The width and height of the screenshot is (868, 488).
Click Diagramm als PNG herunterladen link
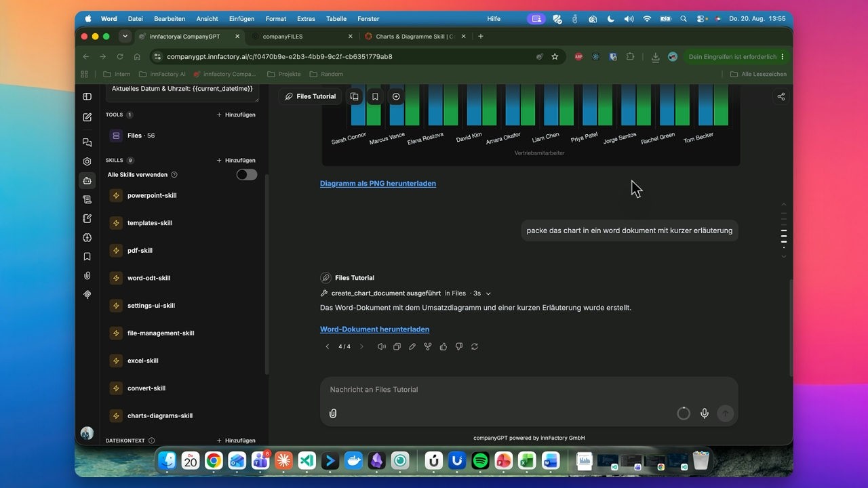378,184
